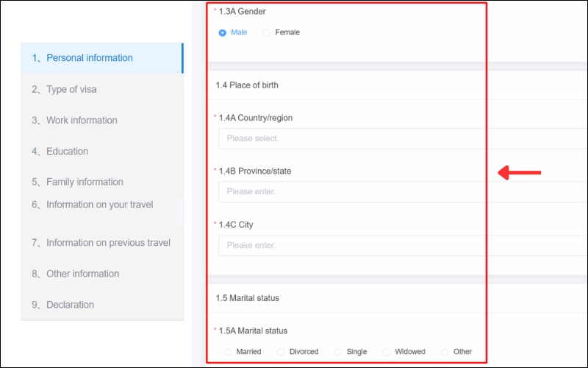Open the Education section
588x368 pixels.
(x=67, y=151)
